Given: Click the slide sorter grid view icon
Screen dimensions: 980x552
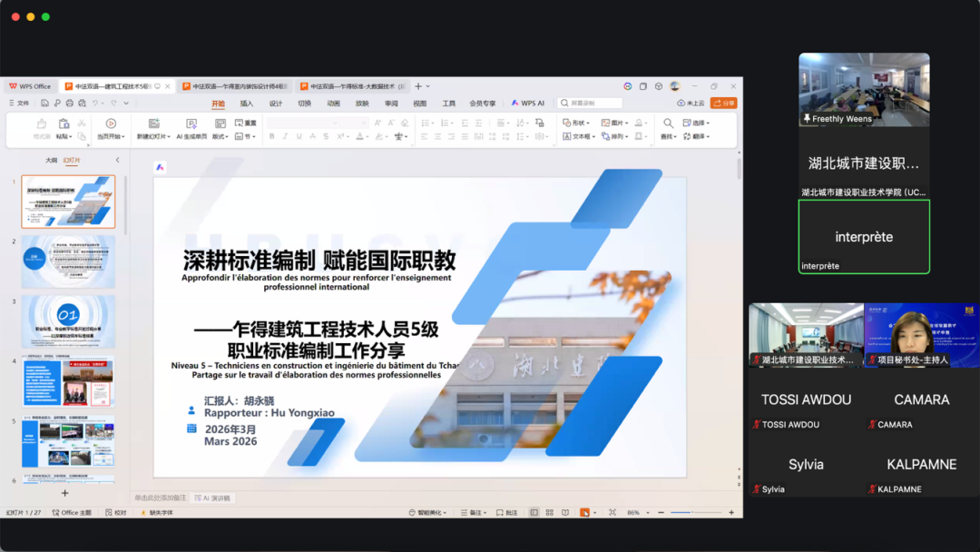Looking at the screenshot, I should tap(549, 513).
